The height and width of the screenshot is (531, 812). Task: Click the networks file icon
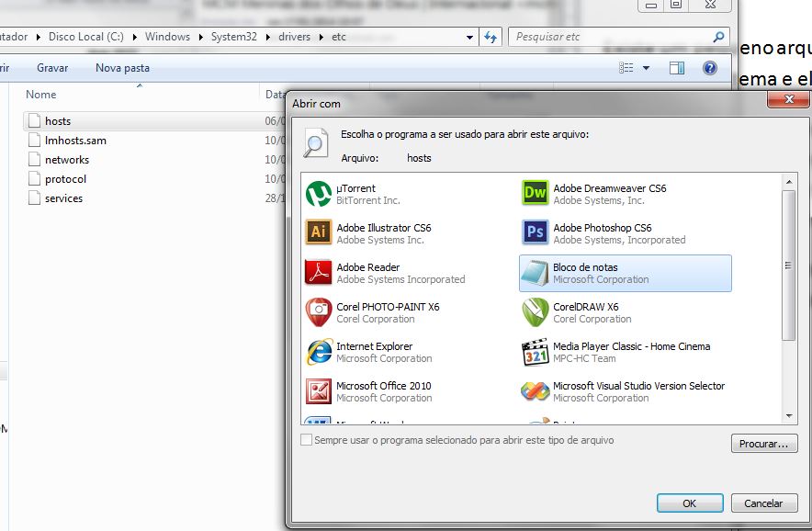(34, 159)
